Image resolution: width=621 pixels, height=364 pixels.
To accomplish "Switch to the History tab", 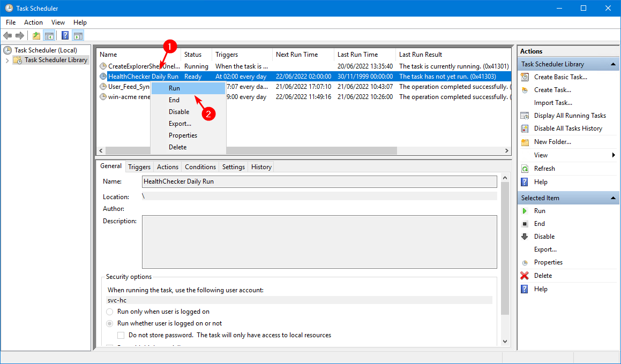I will point(261,167).
